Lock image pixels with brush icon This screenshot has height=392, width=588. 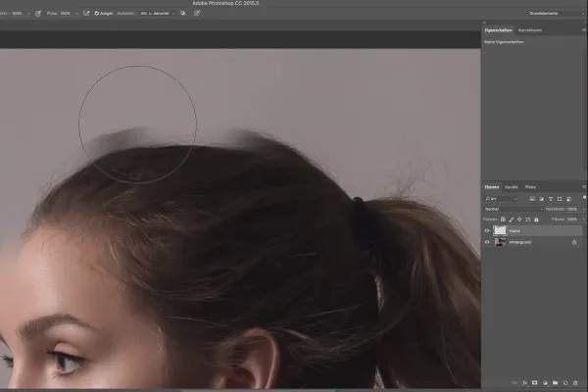point(512,220)
